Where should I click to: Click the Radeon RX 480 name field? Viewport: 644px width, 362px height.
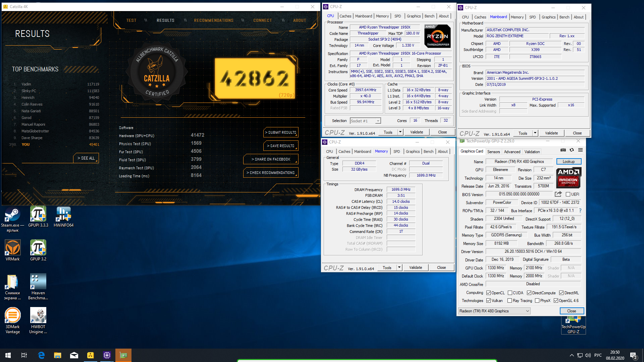pos(519,162)
